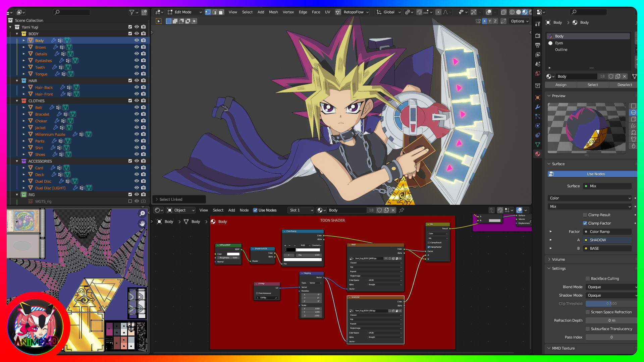The height and width of the screenshot is (362, 644).
Task: Hide Jacket object with eye icon
Action: tap(137, 127)
